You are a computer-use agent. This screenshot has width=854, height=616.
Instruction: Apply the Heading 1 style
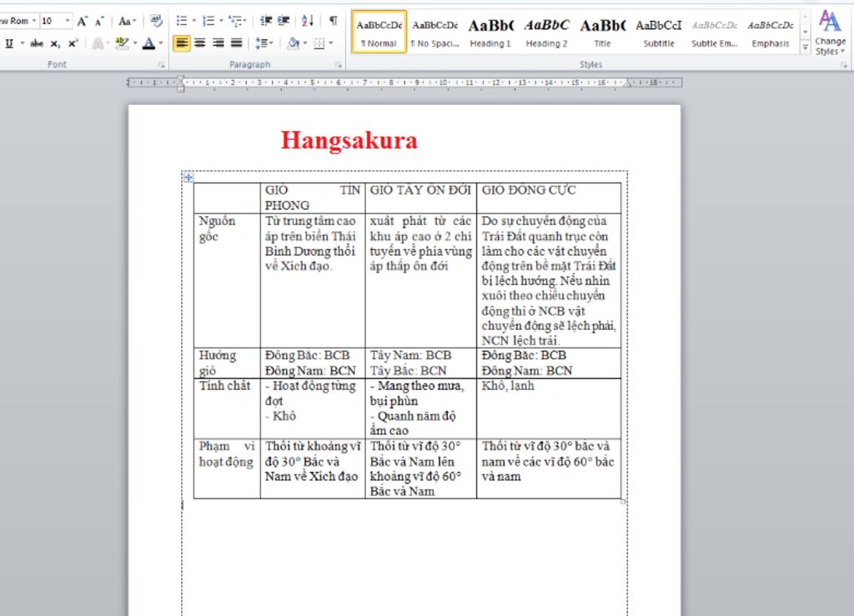[490, 33]
